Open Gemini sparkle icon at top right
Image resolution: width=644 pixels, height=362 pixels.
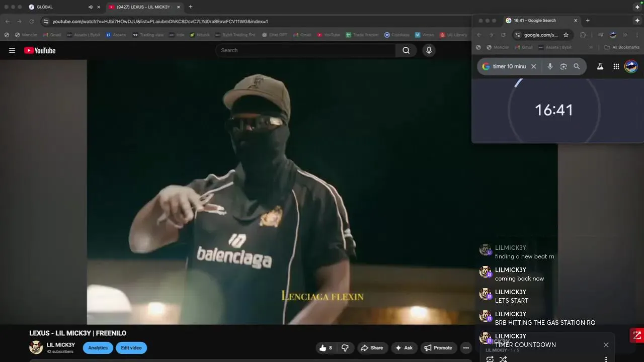click(x=637, y=7)
